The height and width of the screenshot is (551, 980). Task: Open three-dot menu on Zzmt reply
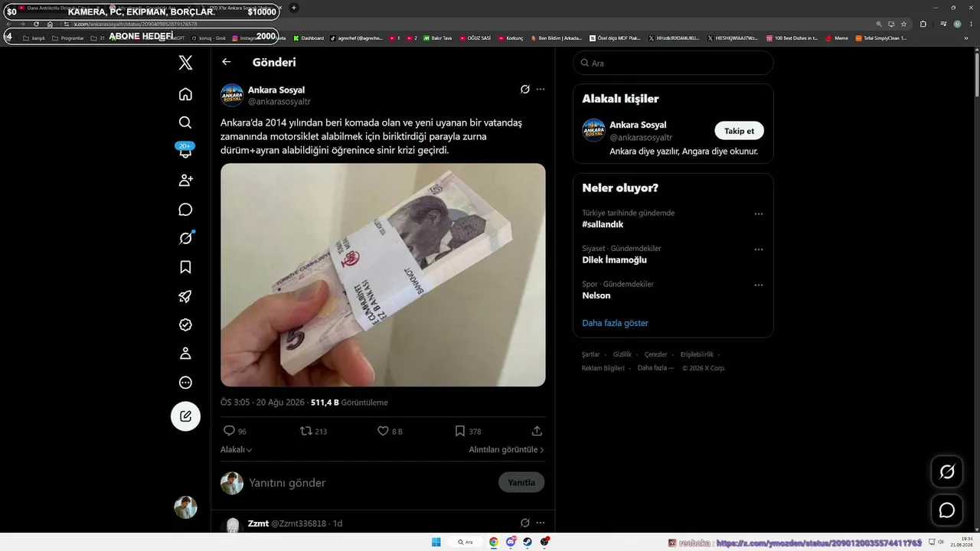pos(541,523)
